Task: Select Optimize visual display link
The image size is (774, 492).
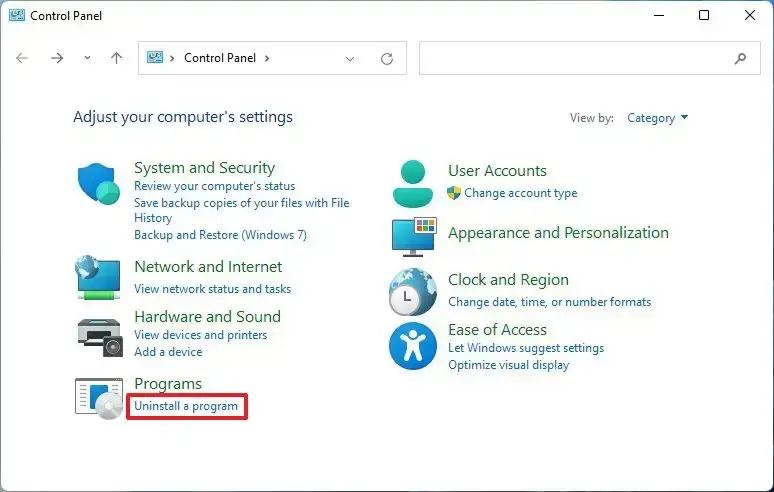Action: tap(508, 365)
